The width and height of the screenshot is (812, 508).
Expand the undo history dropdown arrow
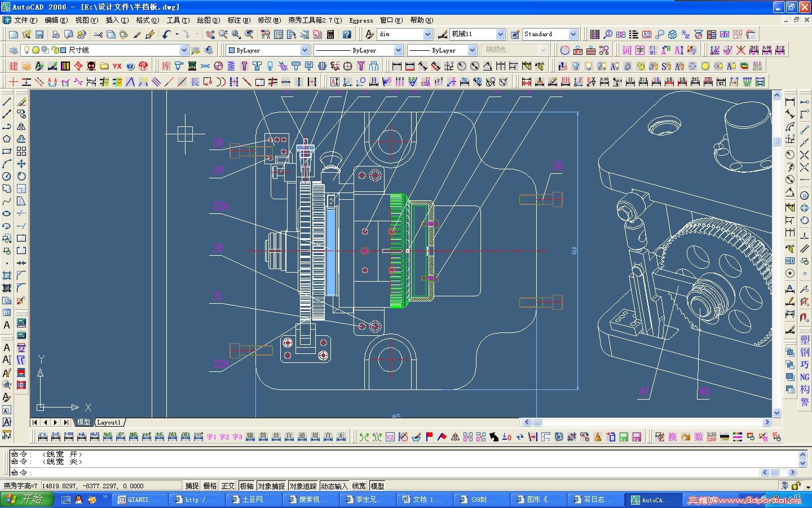[177, 34]
